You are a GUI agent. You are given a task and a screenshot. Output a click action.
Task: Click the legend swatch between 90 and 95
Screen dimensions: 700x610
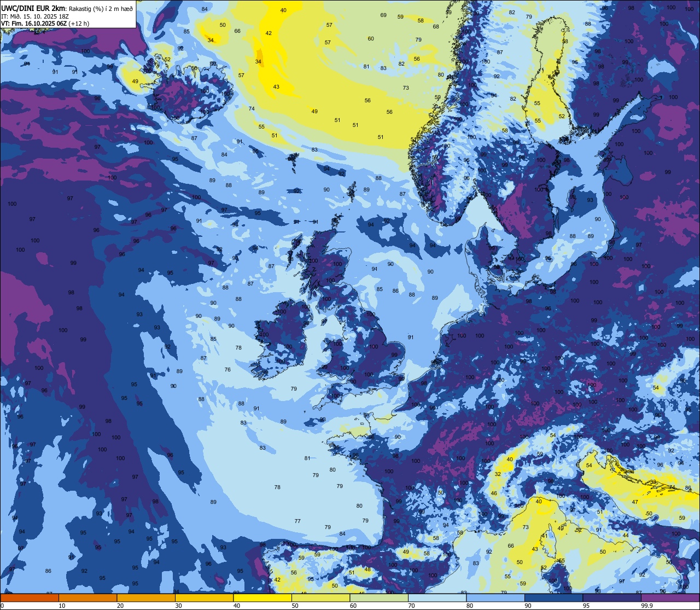pos(553,597)
